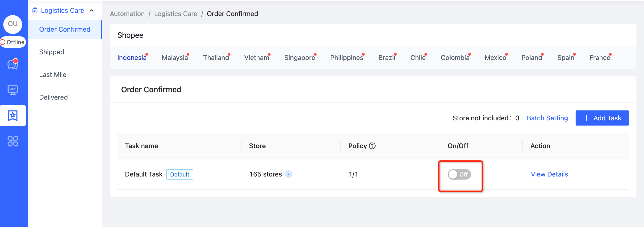
Task: Click the Default tag badge
Action: (x=180, y=174)
